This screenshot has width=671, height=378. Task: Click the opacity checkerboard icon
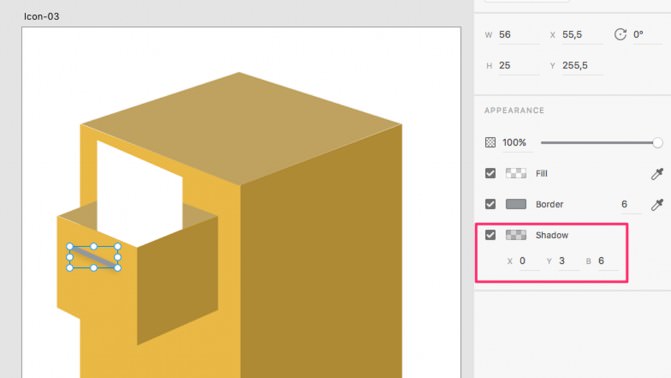point(490,143)
